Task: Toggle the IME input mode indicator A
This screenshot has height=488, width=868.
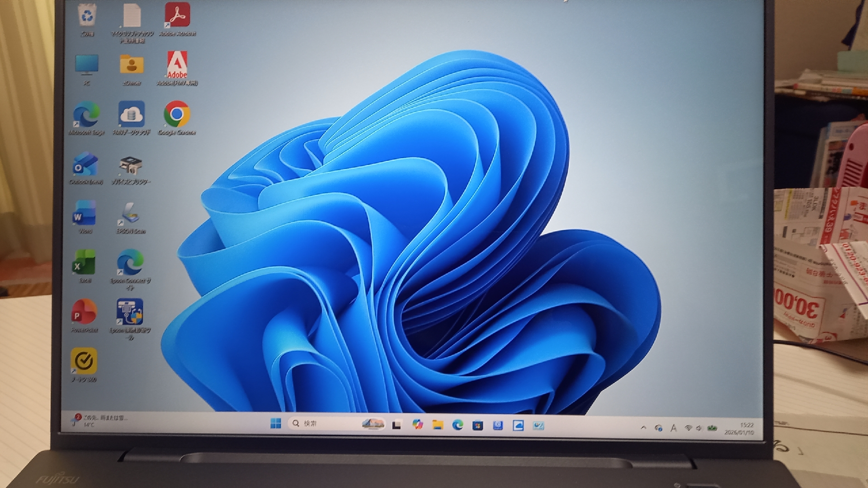Action: click(674, 428)
